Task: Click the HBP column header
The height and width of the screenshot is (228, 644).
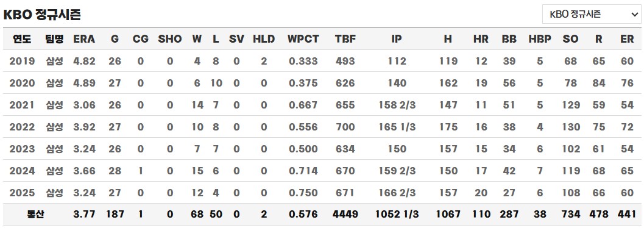Action: pyautogui.click(x=540, y=39)
